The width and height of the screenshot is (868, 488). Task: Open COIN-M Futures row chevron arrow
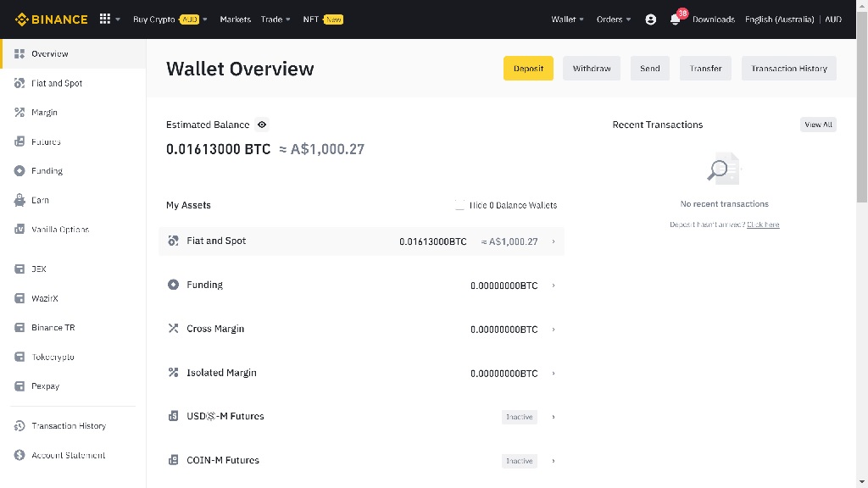(553, 461)
